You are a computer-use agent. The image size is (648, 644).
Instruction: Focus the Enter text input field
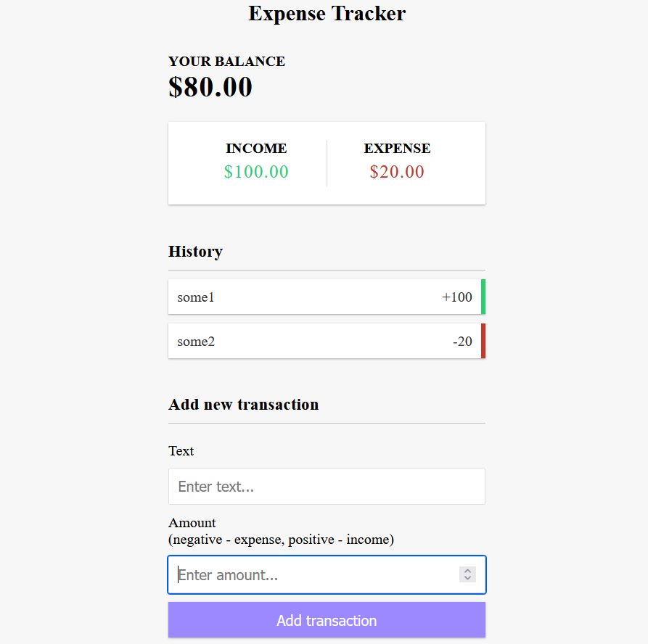click(x=327, y=486)
